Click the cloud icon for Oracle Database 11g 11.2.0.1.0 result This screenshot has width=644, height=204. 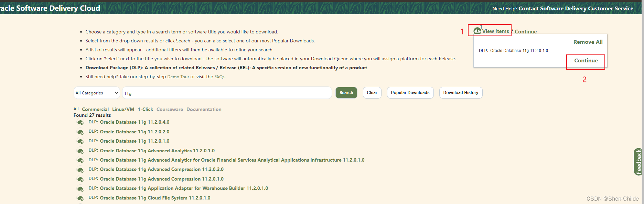pos(80,142)
